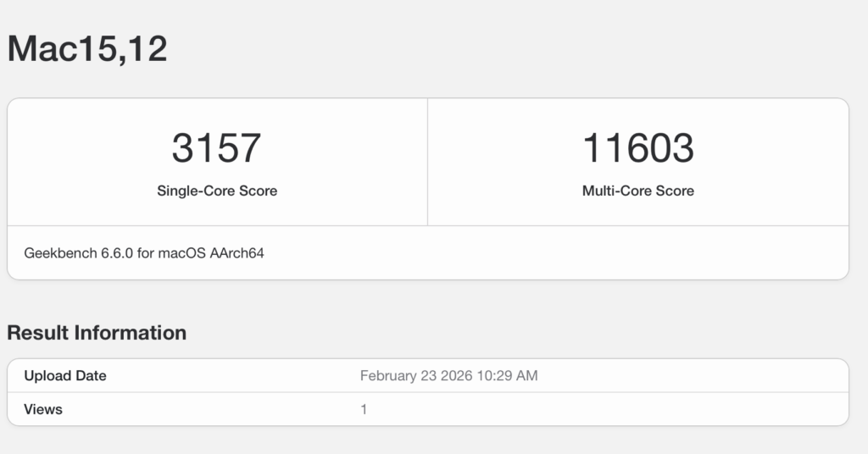Click the Single-Core Score label

(217, 191)
